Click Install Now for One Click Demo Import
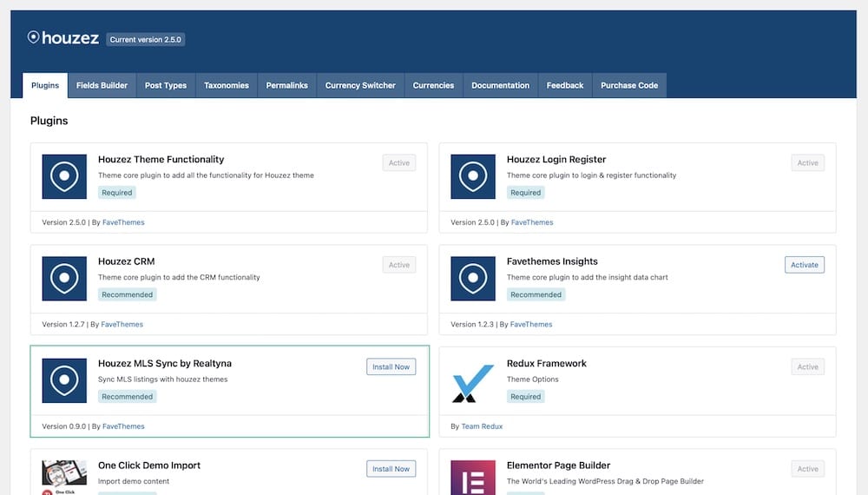This screenshot has height=495, width=868. point(391,468)
